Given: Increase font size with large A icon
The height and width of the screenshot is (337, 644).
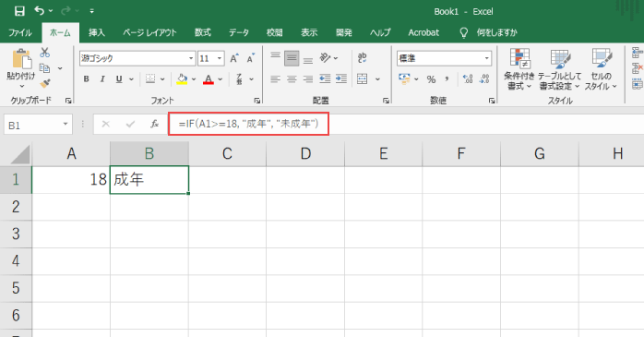Looking at the screenshot, I should pyautogui.click(x=233, y=58).
